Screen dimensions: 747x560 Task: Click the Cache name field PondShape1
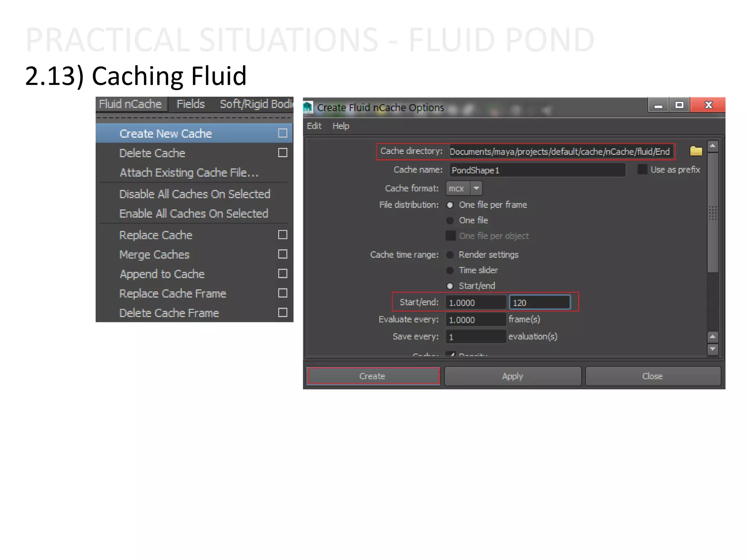537,170
